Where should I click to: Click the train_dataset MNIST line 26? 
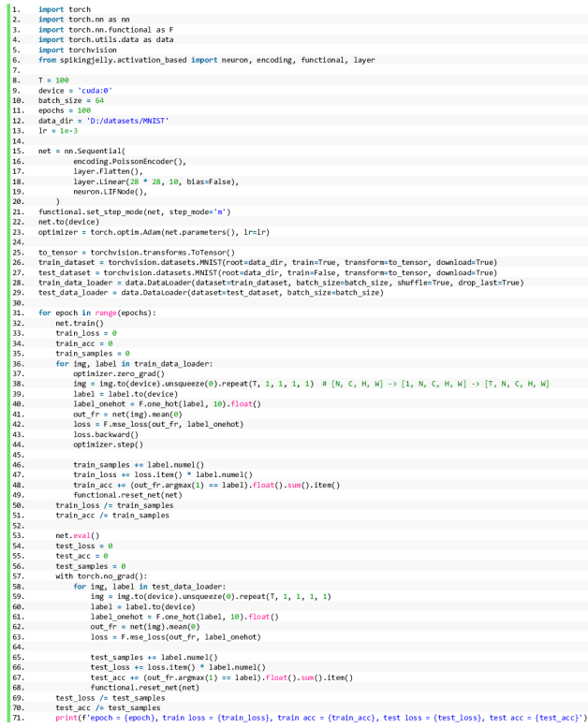(268, 262)
